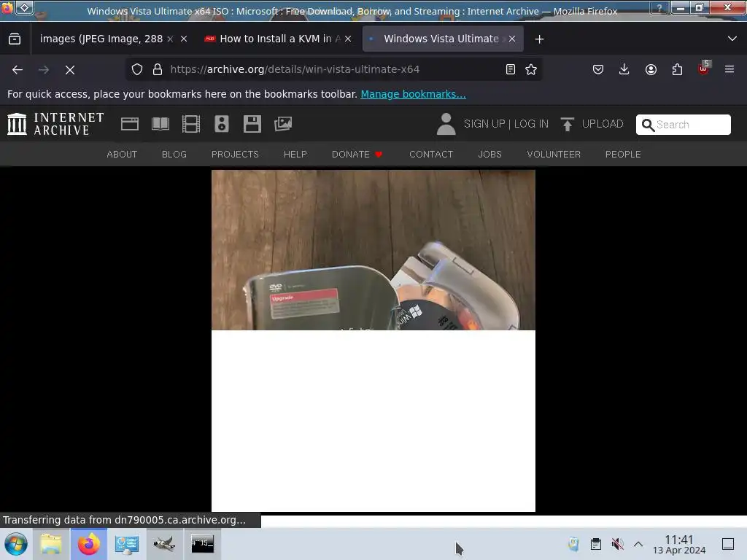
Task: Focus the Internet Archive search field
Action: 683,125
